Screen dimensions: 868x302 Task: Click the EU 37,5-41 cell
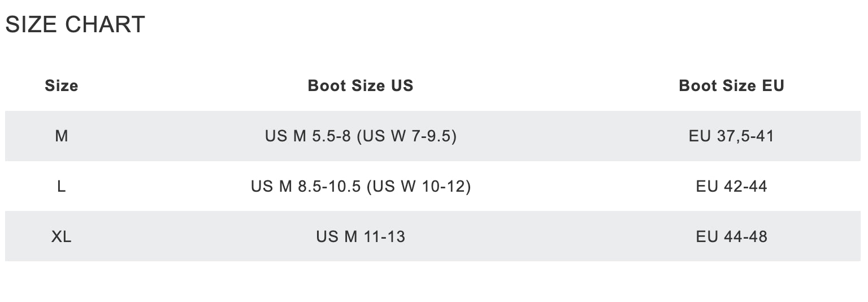coord(731,136)
